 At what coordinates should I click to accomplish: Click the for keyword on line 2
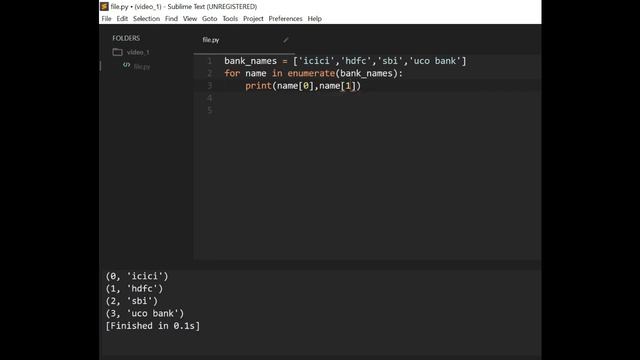pyautogui.click(x=232, y=73)
